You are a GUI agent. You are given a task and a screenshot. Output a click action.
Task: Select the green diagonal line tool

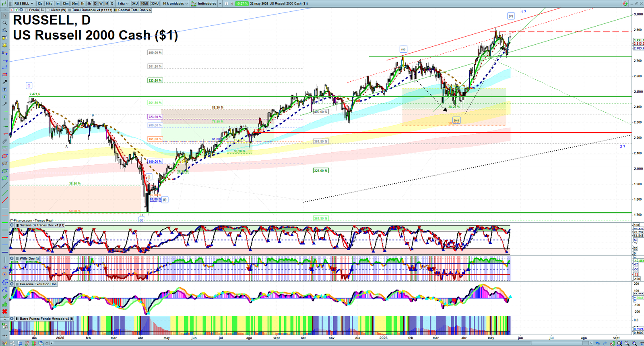click(4, 193)
